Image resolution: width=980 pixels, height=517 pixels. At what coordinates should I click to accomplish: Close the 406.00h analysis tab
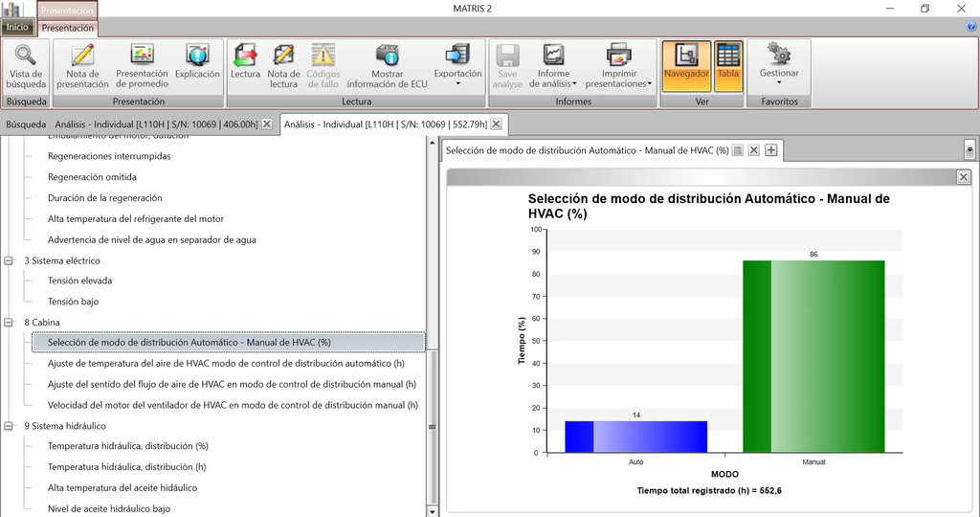pos(267,124)
